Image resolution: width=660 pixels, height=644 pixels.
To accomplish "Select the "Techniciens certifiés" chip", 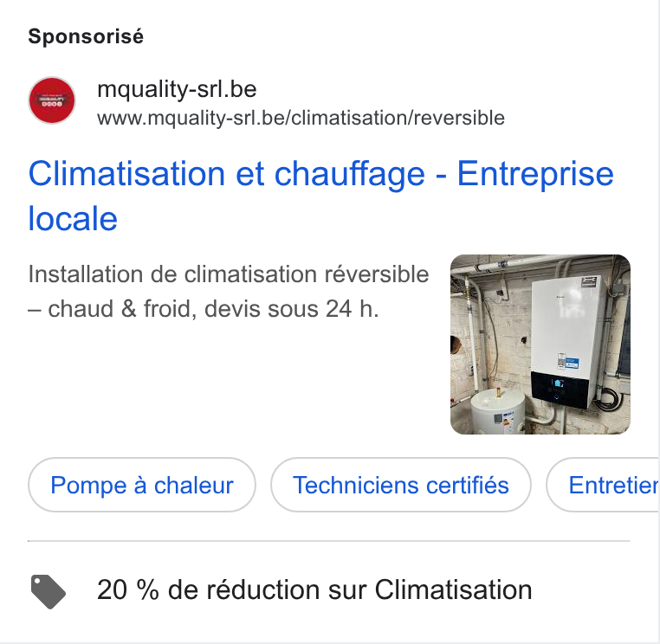I will coord(401,485).
